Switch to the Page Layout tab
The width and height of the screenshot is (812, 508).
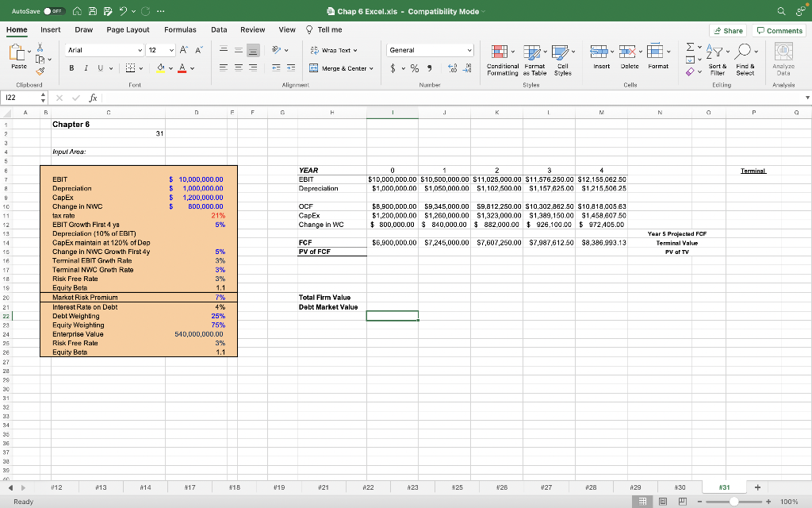(x=128, y=29)
